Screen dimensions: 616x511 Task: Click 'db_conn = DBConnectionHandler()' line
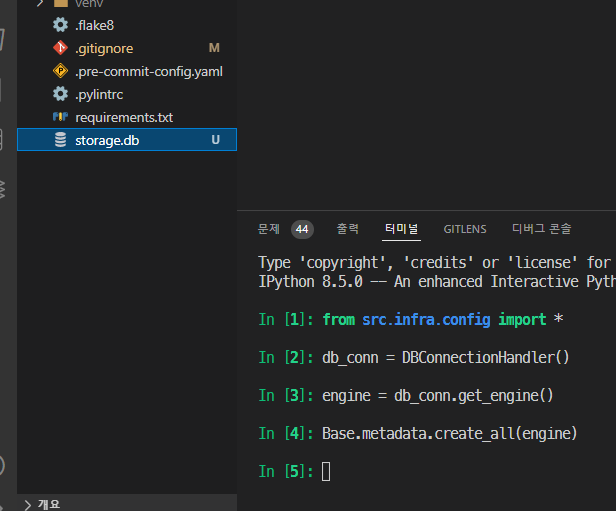446,357
